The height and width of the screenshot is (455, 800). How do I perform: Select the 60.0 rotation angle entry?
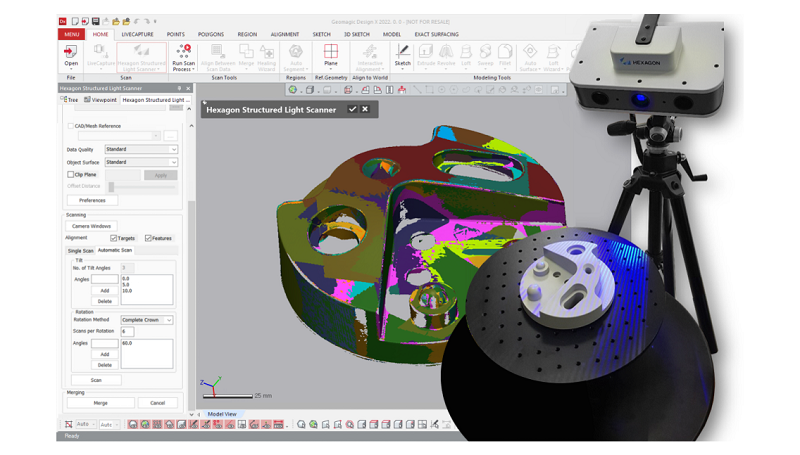coord(127,343)
